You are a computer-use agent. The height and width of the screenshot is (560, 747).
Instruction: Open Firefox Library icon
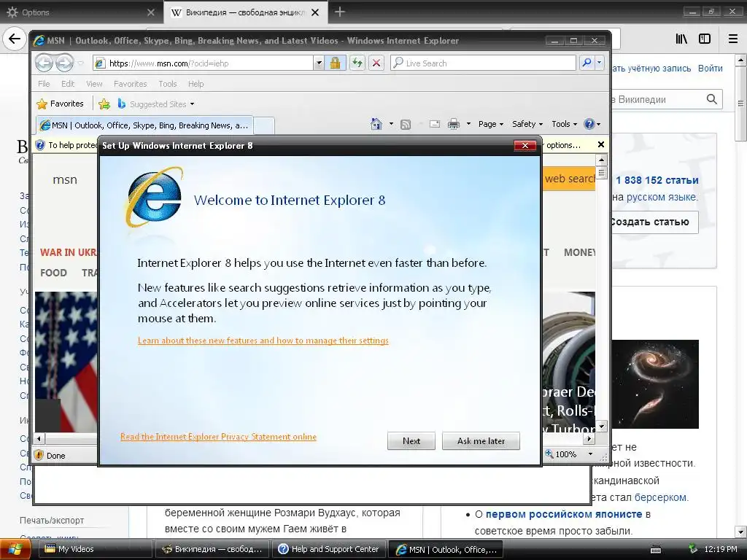click(x=681, y=39)
